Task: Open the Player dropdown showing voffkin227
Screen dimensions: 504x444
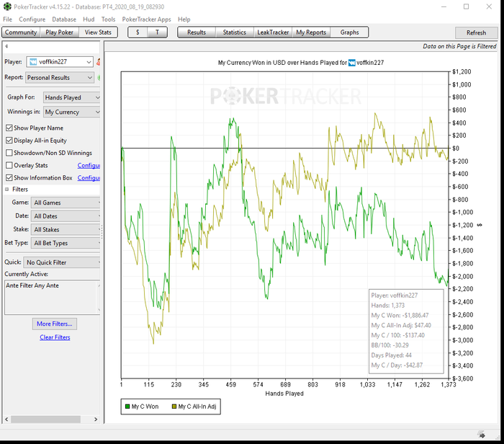Action: pos(60,62)
